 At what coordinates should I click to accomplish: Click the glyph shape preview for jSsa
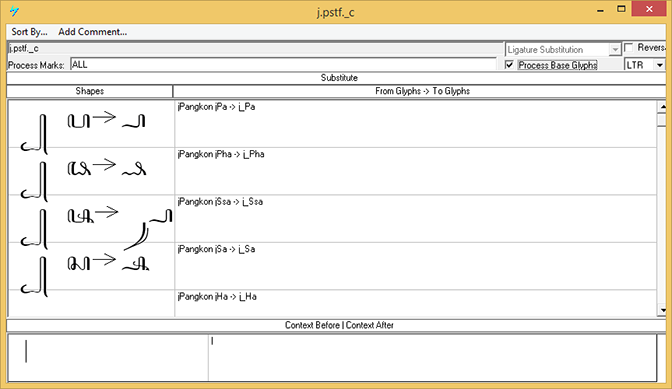[x=91, y=219]
